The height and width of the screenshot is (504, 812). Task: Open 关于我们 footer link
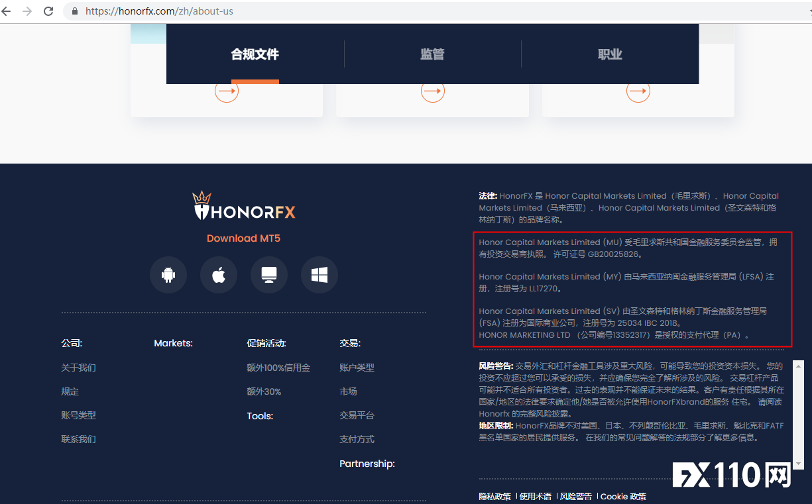78,368
